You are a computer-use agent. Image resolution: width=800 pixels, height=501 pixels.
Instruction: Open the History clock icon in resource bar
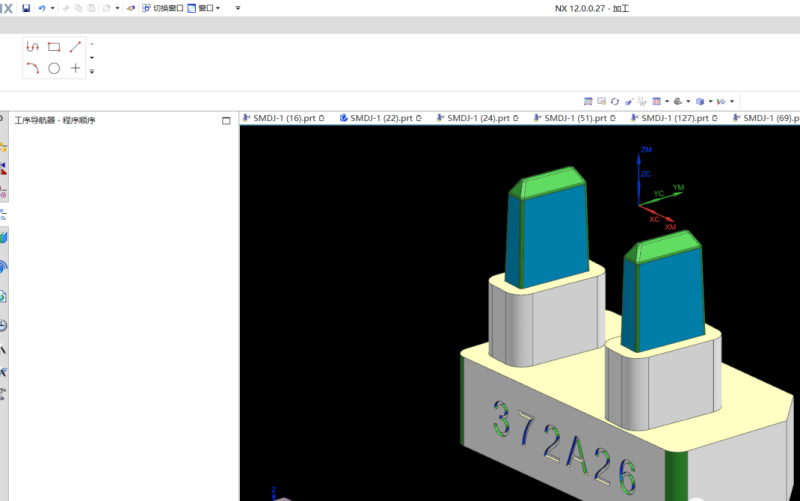pyautogui.click(x=4, y=326)
